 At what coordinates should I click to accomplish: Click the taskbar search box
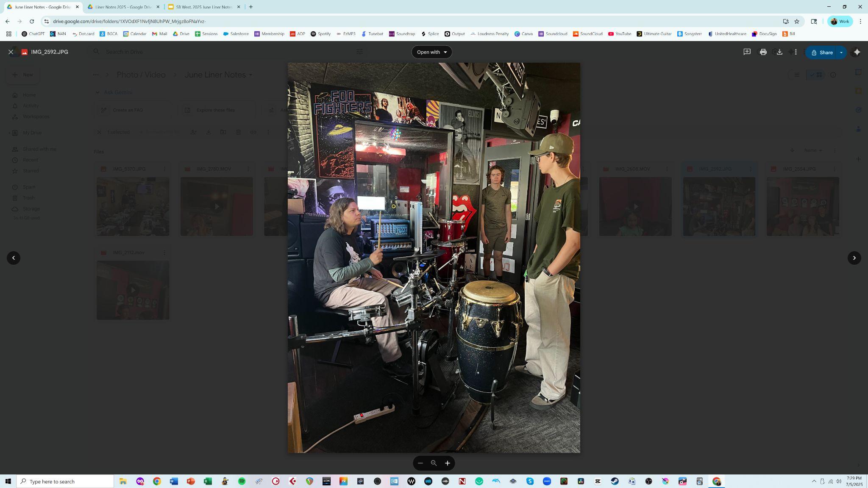click(65, 481)
